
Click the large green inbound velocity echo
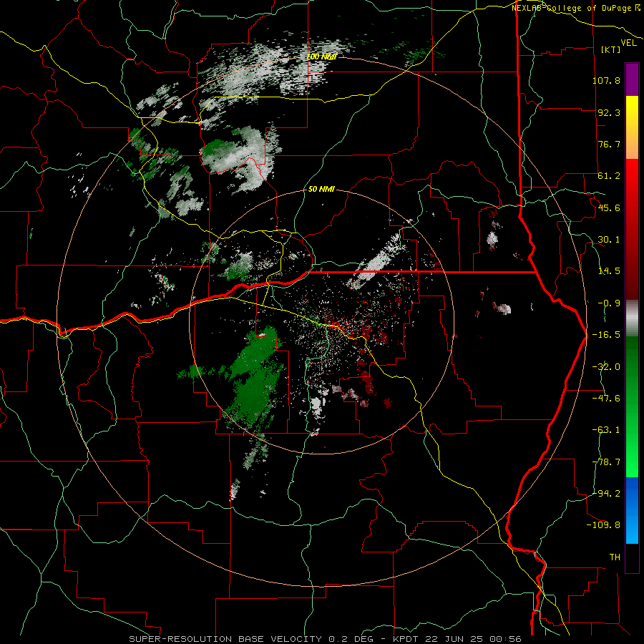[x=255, y=378]
